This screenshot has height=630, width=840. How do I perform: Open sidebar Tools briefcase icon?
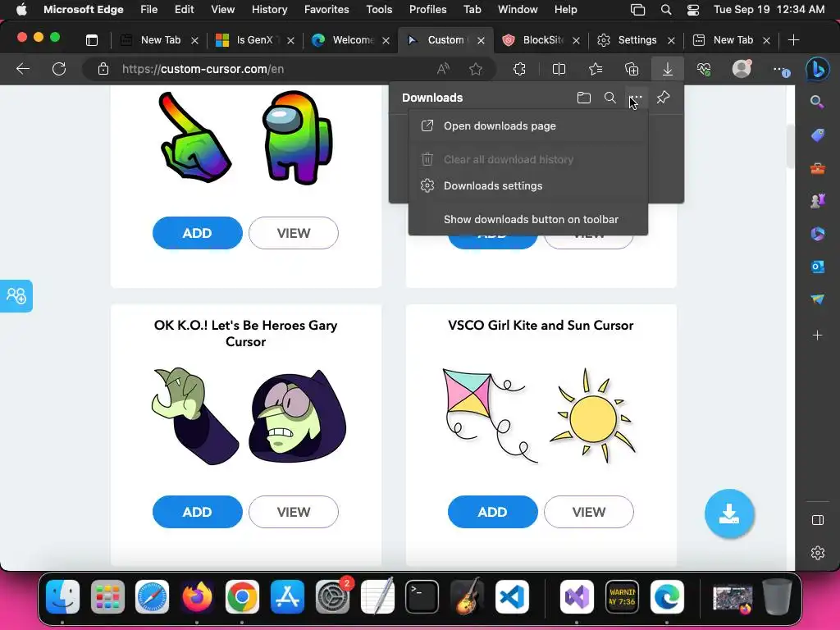click(x=818, y=169)
